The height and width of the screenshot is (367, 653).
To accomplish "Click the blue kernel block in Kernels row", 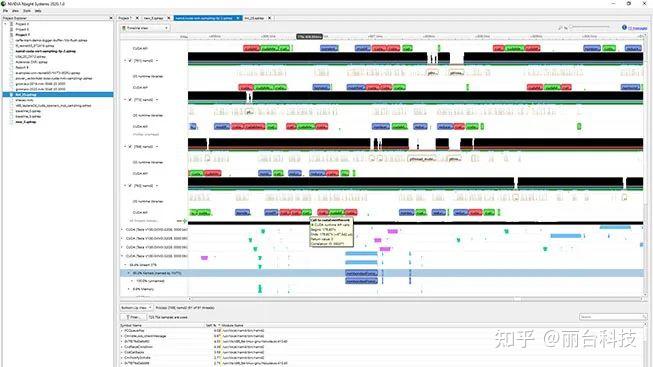I will point(361,273).
